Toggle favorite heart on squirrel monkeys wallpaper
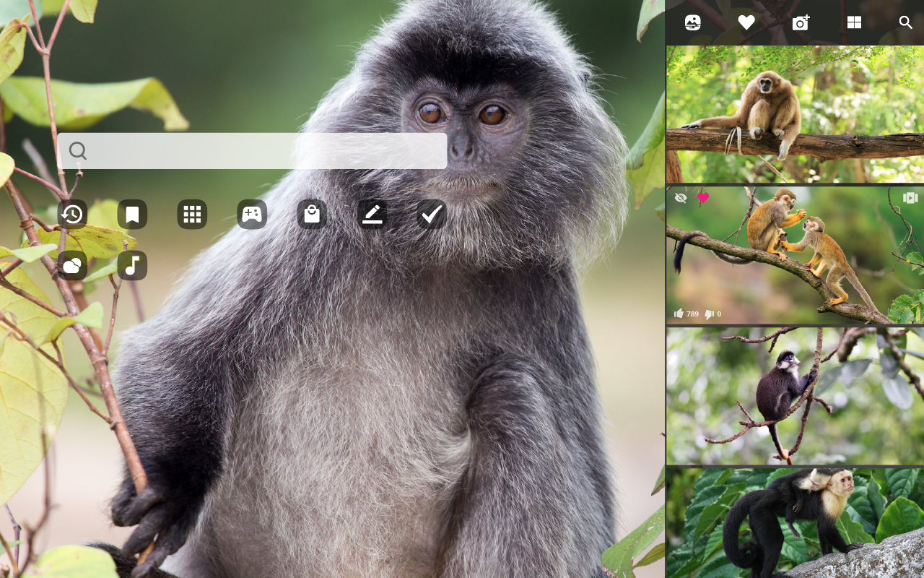The image size is (924, 578). [703, 198]
